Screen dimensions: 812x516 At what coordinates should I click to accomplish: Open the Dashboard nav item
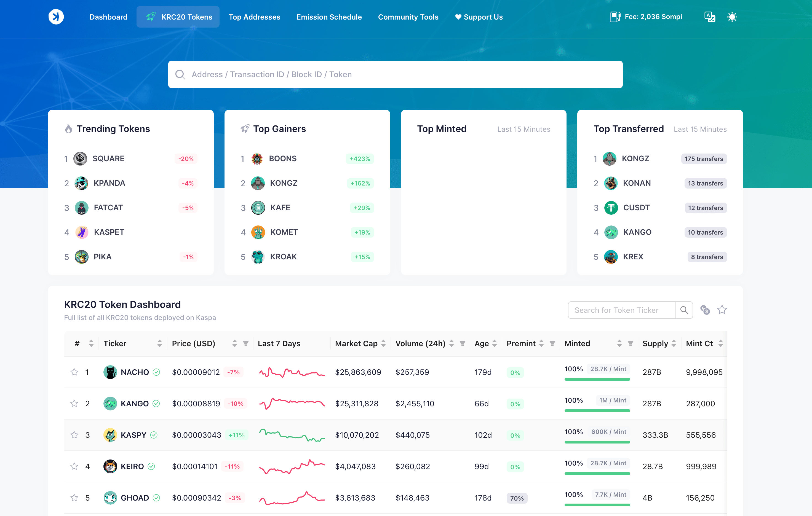pyautogui.click(x=108, y=17)
